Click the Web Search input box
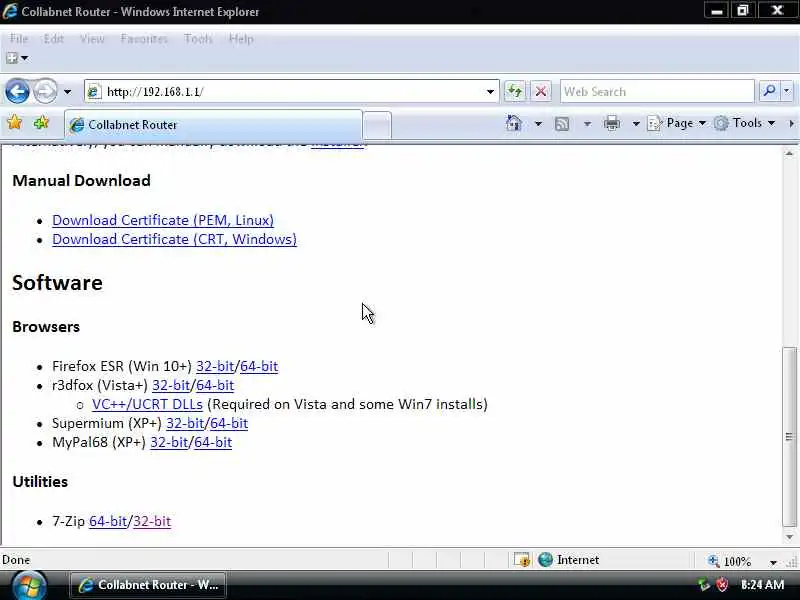 click(657, 92)
